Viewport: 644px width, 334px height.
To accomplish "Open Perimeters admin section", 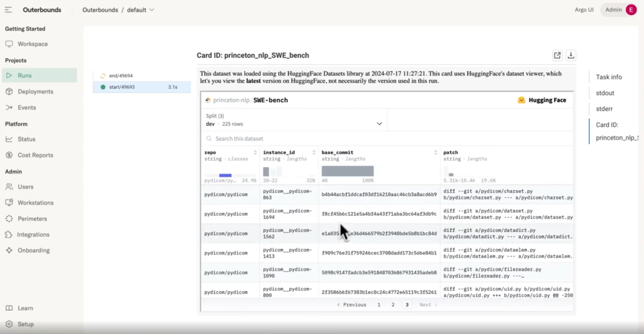I will click(32, 219).
